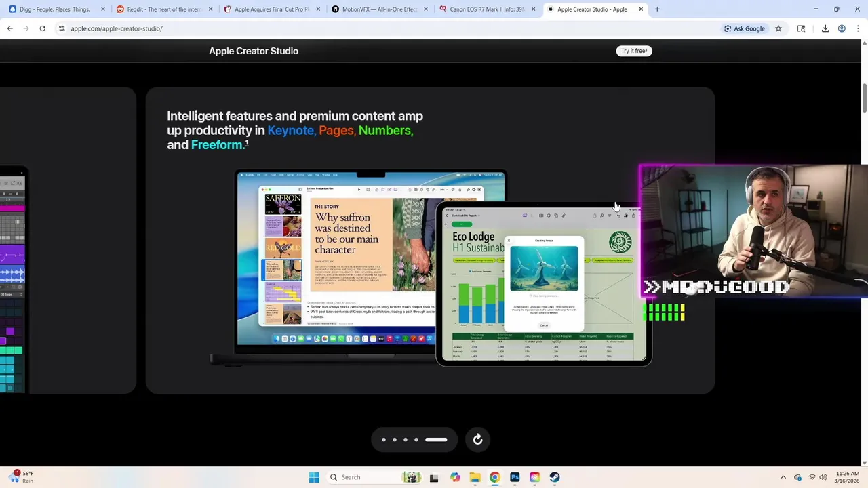The image size is (868, 488).
Task: Click the taskbar Search box
Action: click(373, 477)
